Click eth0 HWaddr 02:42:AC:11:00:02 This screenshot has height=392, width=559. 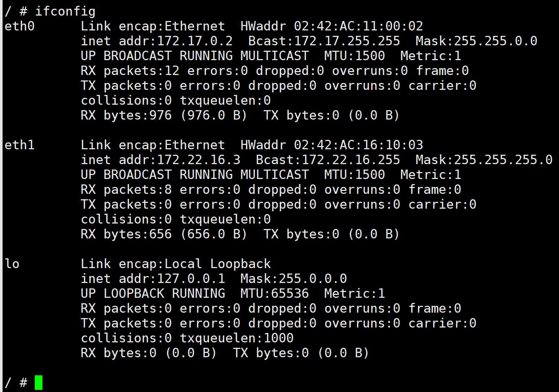pyautogui.click(x=332, y=26)
